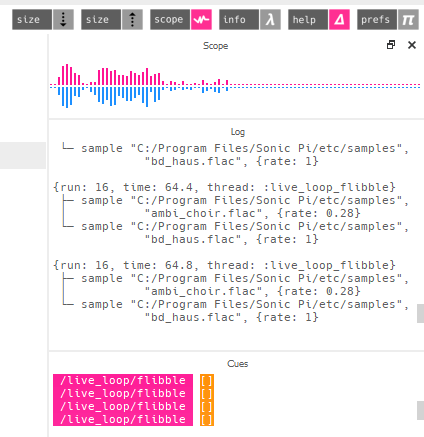Click the size-up dotted arrow icon
Screen dimensions: 424x437
coord(132,20)
